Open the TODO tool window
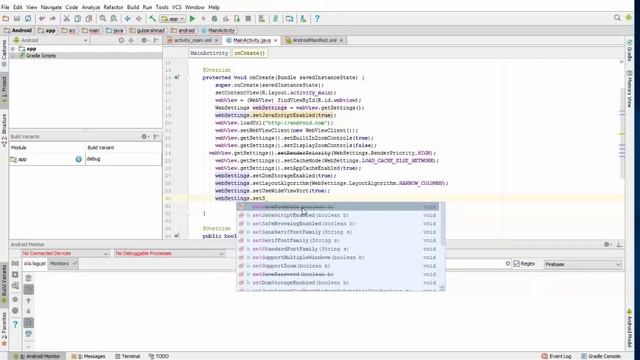This screenshot has width=640, height=360. (159, 356)
